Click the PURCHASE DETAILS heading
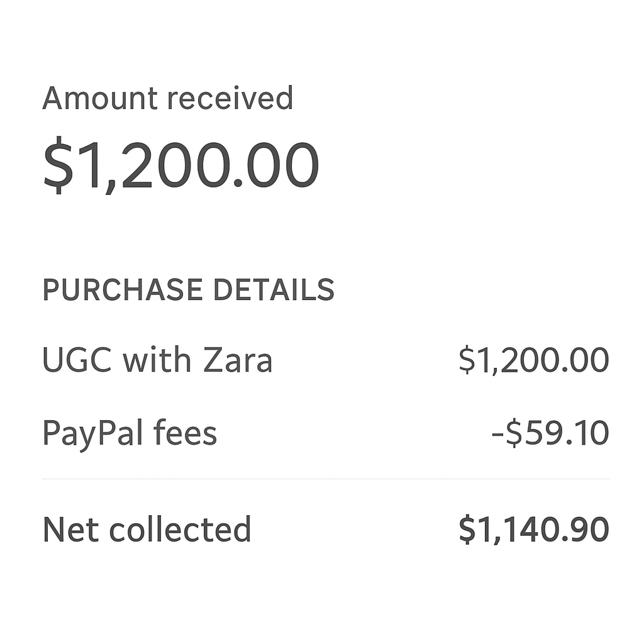The width and height of the screenshot is (644, 644). [x=188, y=290]
